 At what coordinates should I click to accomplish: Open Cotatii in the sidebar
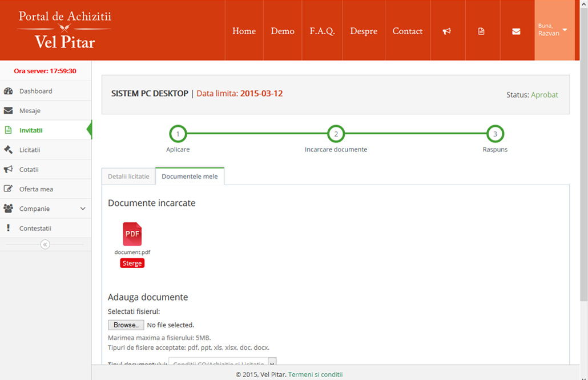click(x=46, y=169)
